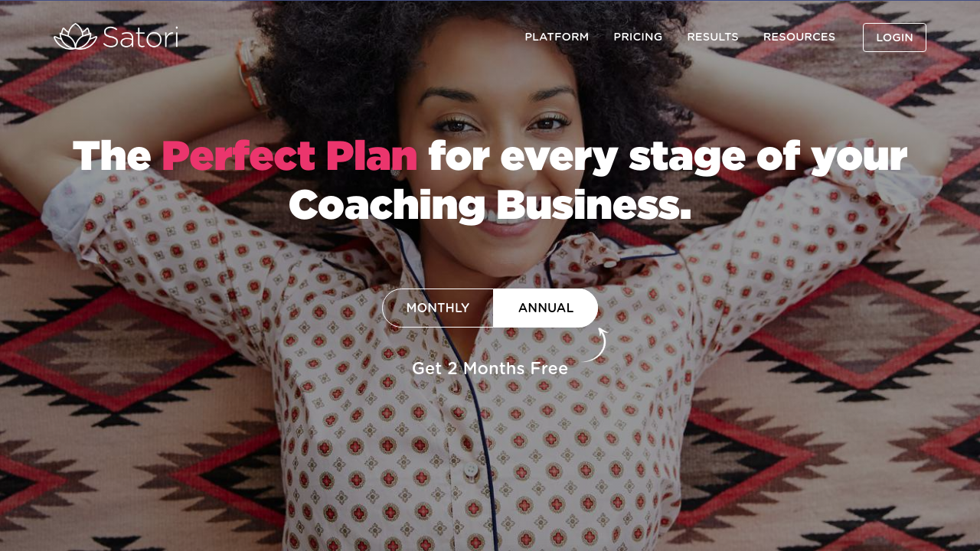
Task: Click the Coaching Business headline line
Action: [x=490, y=205]
